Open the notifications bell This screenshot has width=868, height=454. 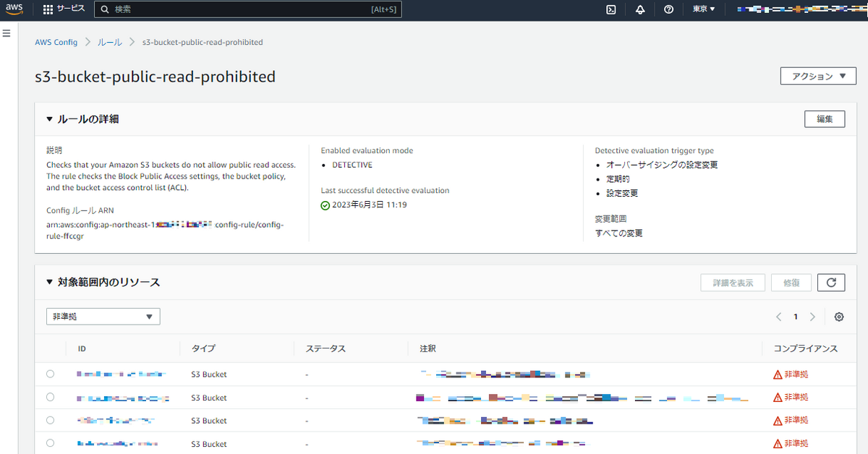[x=640, y=9]
